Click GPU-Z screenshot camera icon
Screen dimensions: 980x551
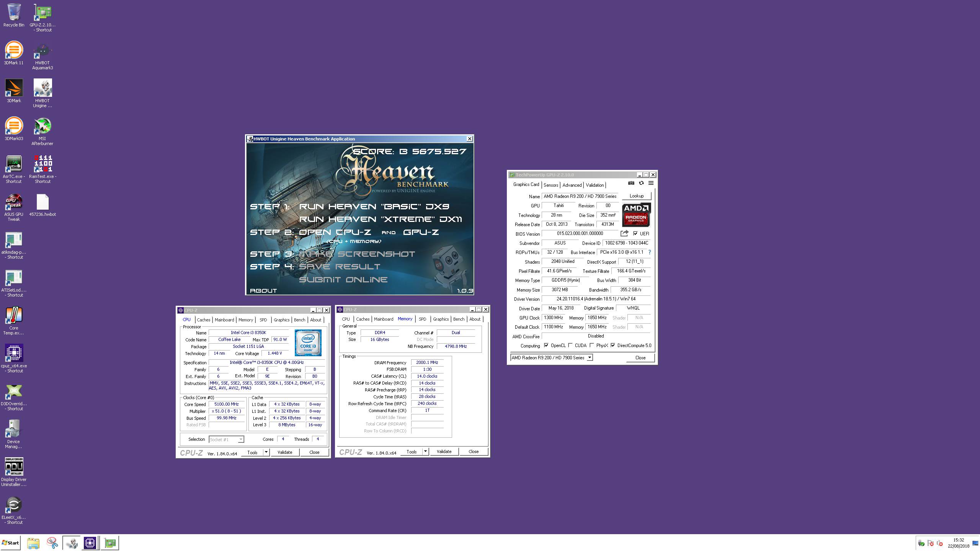click(631, 183)
